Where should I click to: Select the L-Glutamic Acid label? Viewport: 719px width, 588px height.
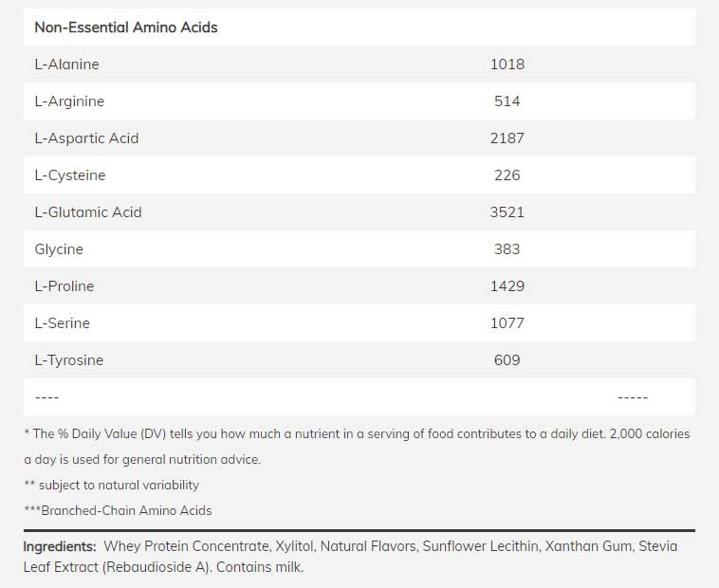pos(88,212)
